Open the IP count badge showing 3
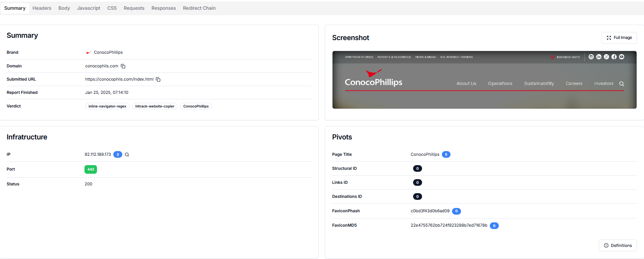Image resolution: width=644 pixels, height=259 pixels. (118, 155)
